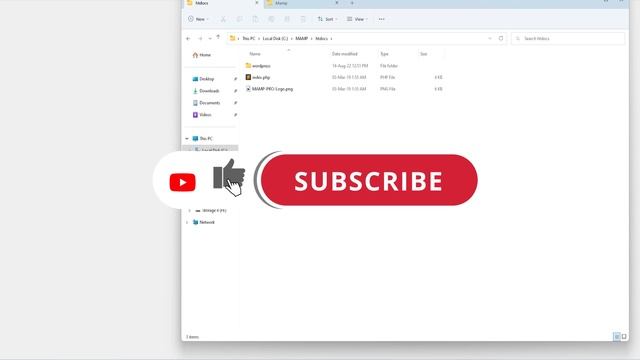The image size is (640, 360).
Task: Close the second Explorer tab
Action: 337,3
